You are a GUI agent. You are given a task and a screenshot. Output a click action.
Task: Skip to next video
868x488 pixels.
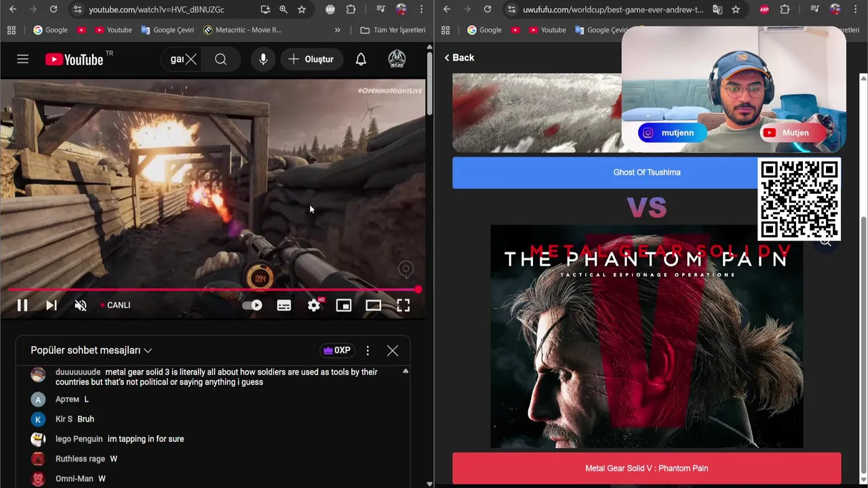click(52, 305)
